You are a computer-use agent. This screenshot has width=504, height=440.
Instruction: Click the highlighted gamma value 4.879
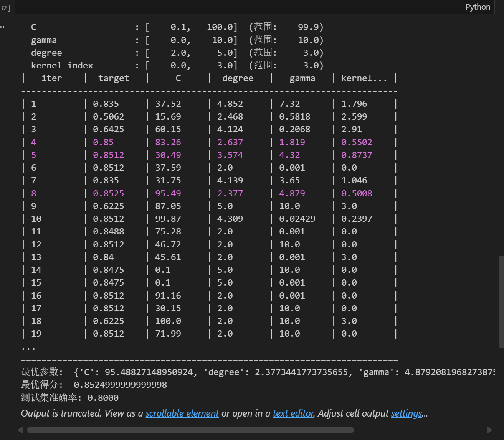[x=292, y=194]
